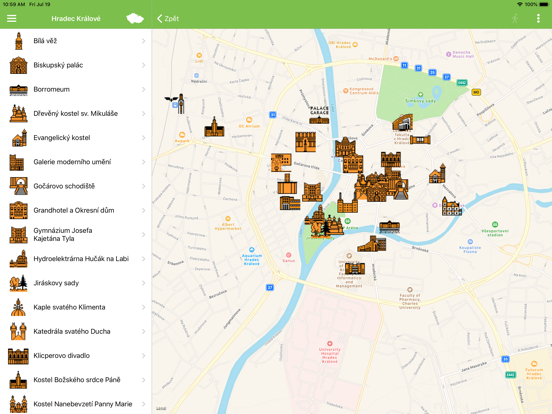
Task: Open Katedrála svatého Ducha entry
Action: (76, 331)
